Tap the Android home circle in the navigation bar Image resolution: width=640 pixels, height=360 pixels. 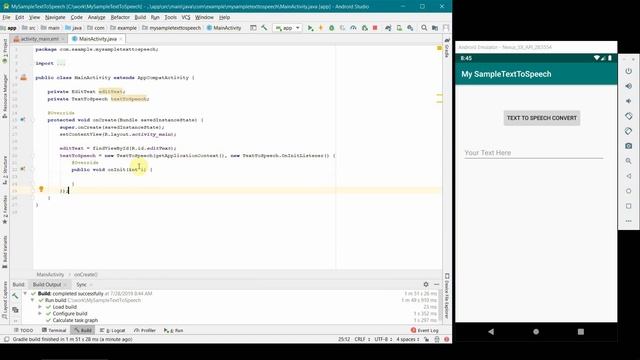point(536,332)
